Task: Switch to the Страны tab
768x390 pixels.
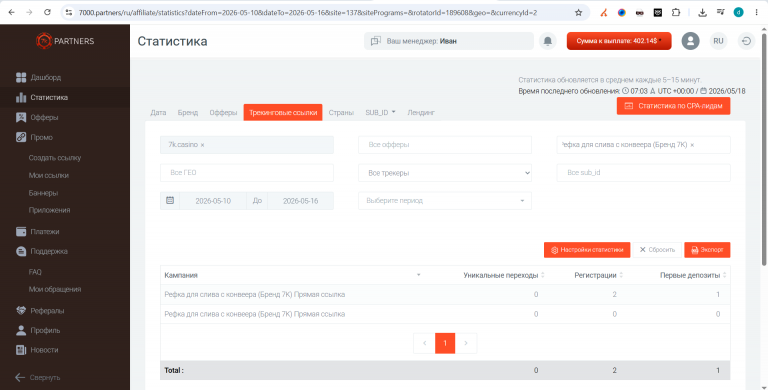Action: coord(341,112)
